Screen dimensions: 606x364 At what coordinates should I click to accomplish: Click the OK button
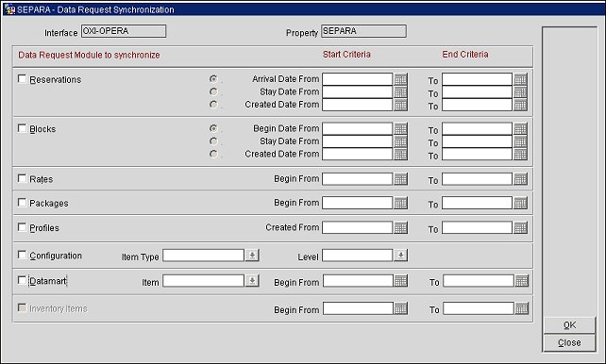(569, 325)
